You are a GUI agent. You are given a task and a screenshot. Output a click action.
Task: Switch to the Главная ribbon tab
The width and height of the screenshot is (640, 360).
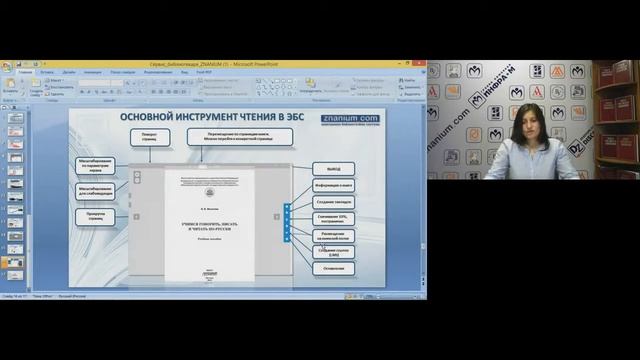(x=25, y=72)
